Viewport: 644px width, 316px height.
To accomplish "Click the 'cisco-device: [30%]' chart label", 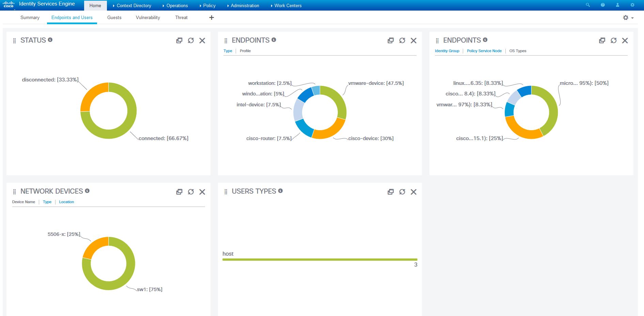I will click(x=371, y=138).
